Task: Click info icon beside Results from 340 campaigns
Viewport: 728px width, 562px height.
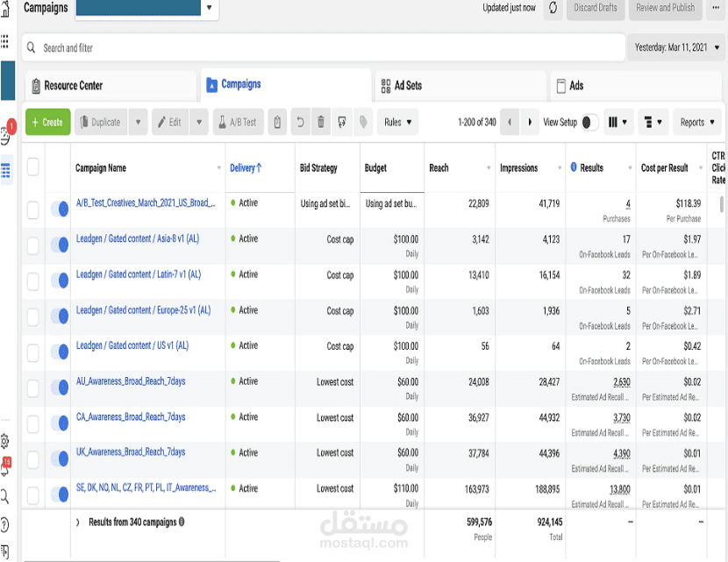Action: [x=182, y=522]
